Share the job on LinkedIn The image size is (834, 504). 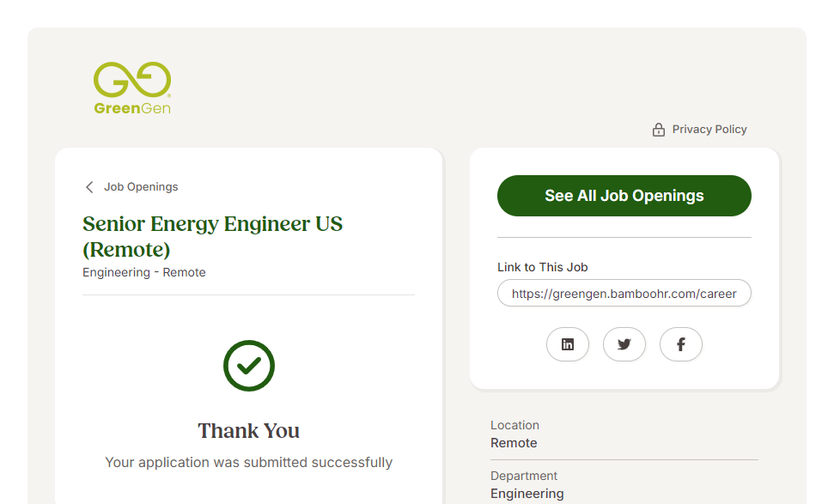[x=568, y=344]
